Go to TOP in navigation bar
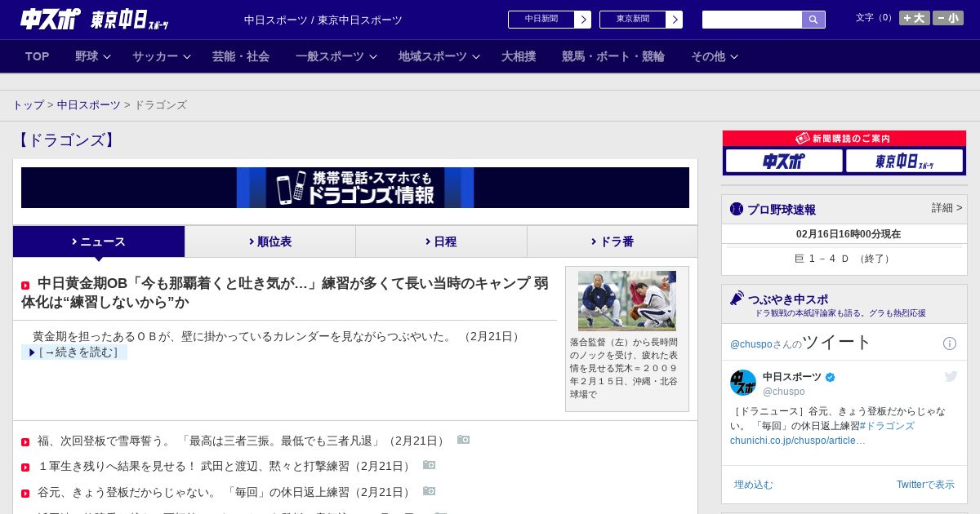Screen dimensions: 980x514 (x=38, y=56)
